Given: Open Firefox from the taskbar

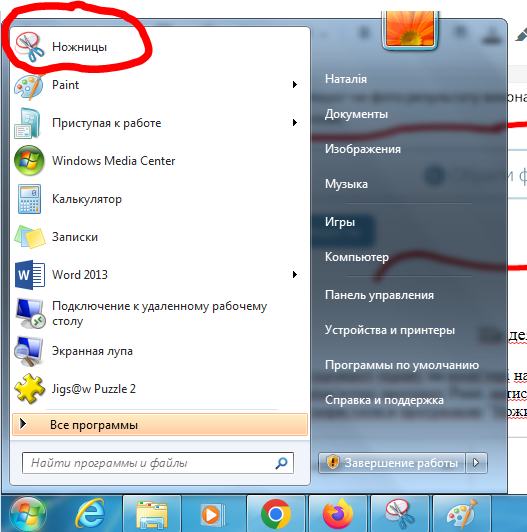Looking at the screenshot, I should tap(338, 514).
